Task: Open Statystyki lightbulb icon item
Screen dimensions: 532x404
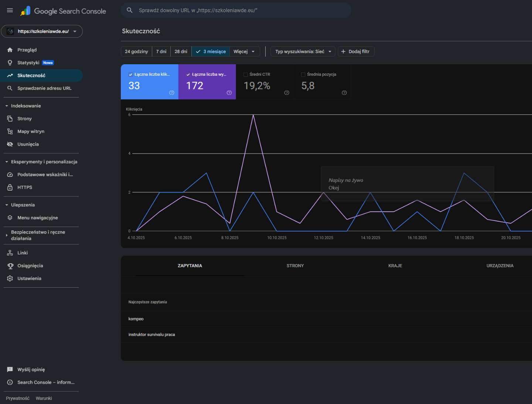Action: 10,63
